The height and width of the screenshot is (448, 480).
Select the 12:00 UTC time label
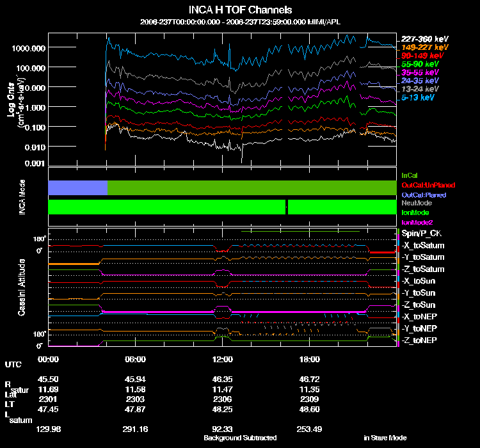tap(223, 359)
